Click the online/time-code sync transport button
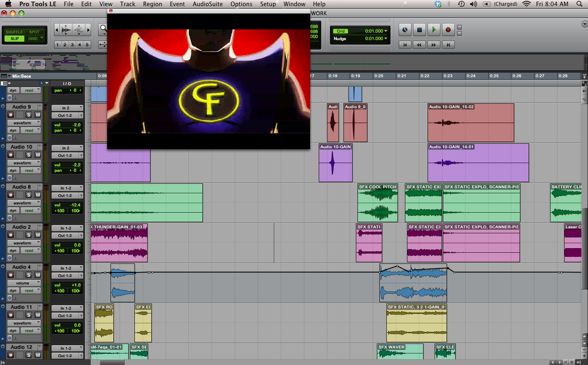The height and width of the screenshot is (365, 588). 405,30
